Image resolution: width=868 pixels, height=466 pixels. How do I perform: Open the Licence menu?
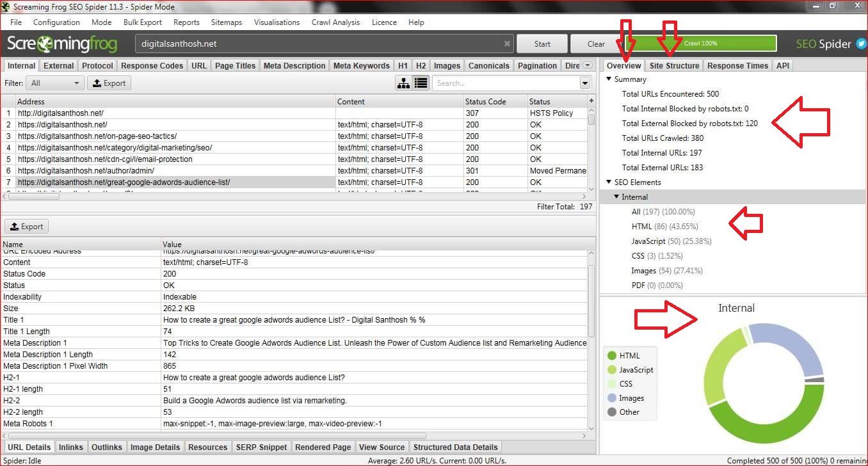coord(384,22)
